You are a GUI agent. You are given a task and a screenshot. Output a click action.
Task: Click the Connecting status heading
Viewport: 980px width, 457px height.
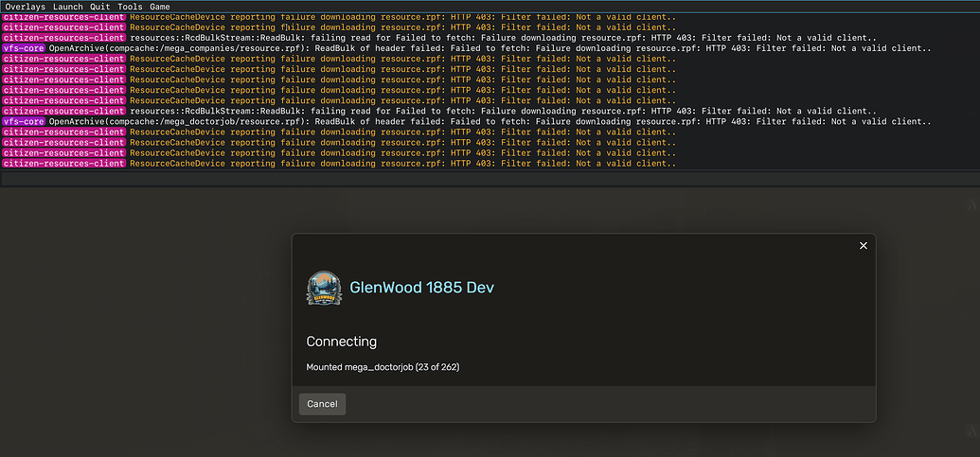(x=341, y=342)
